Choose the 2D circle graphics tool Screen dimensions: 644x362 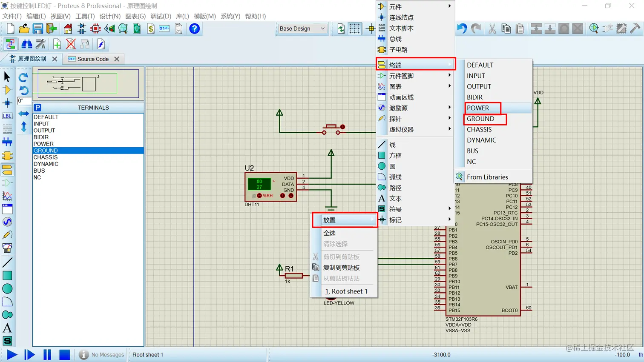pyautogui.click(x=7, y=289)
